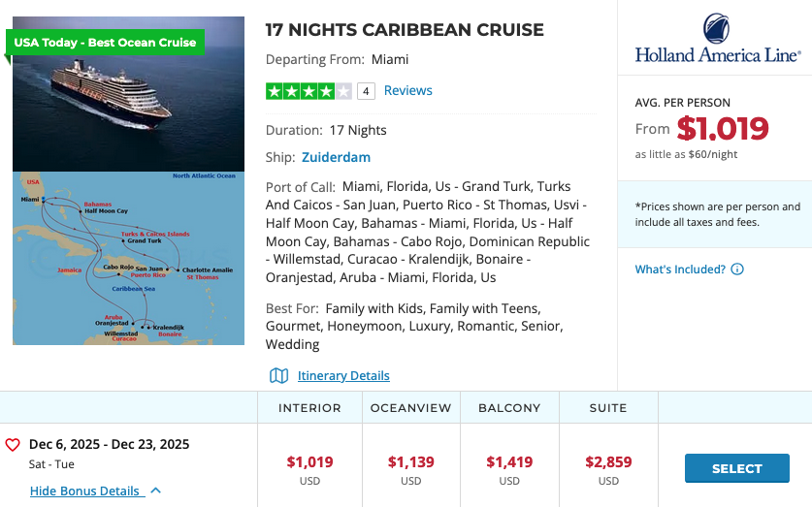Click the green star rating icons
Image resolution: width=812 pixels, height=507 pixels.
[x=309, y=91]
